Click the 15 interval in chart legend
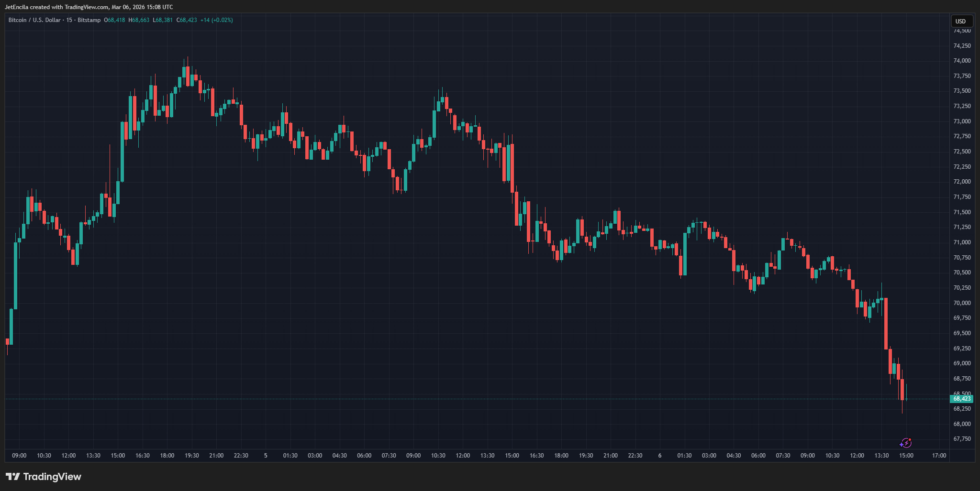980x491 pixels. pos(69,20)
